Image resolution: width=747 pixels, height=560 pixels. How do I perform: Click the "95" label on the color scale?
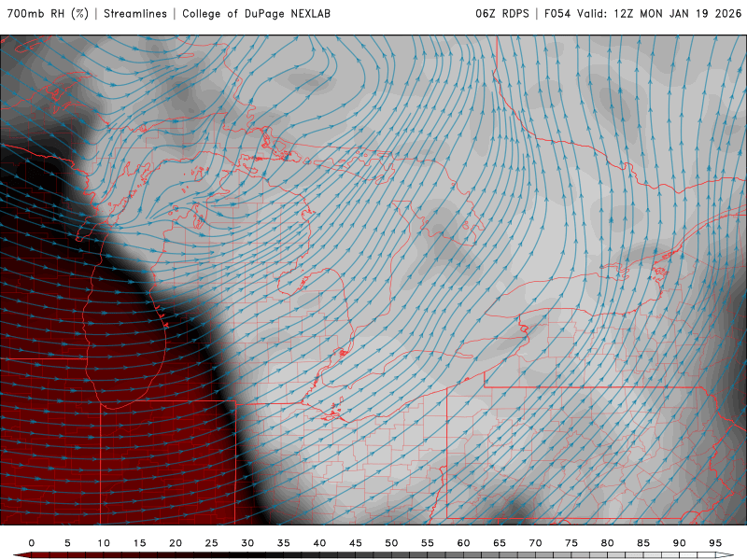click(x=715, y=543)
